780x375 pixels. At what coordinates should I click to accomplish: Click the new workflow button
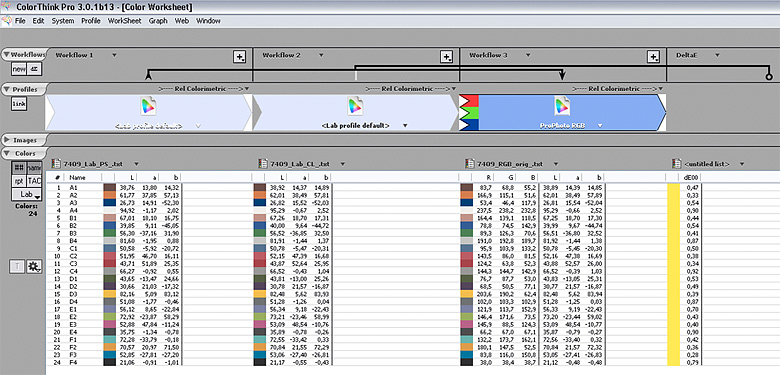point(19,69)
